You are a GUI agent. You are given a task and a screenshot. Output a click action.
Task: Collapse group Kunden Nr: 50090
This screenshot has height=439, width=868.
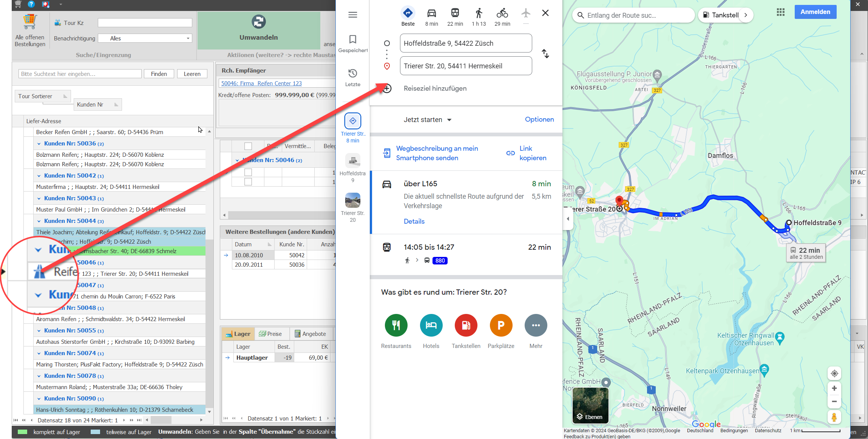(x=39, y=399)
